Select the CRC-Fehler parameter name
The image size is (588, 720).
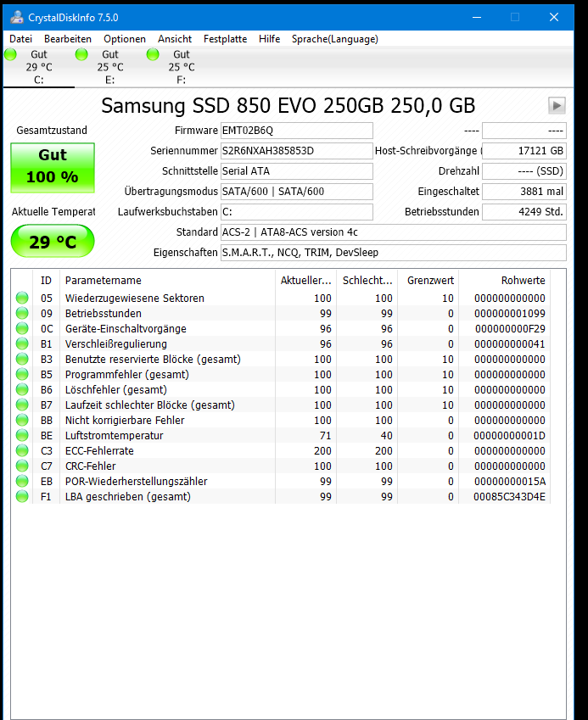91,466
